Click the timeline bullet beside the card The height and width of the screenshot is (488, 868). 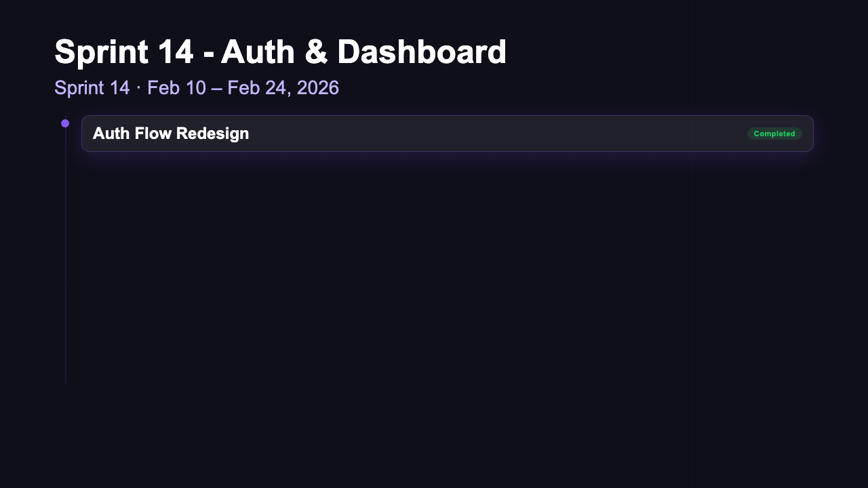pyautogui.click(x=65, y=123)
